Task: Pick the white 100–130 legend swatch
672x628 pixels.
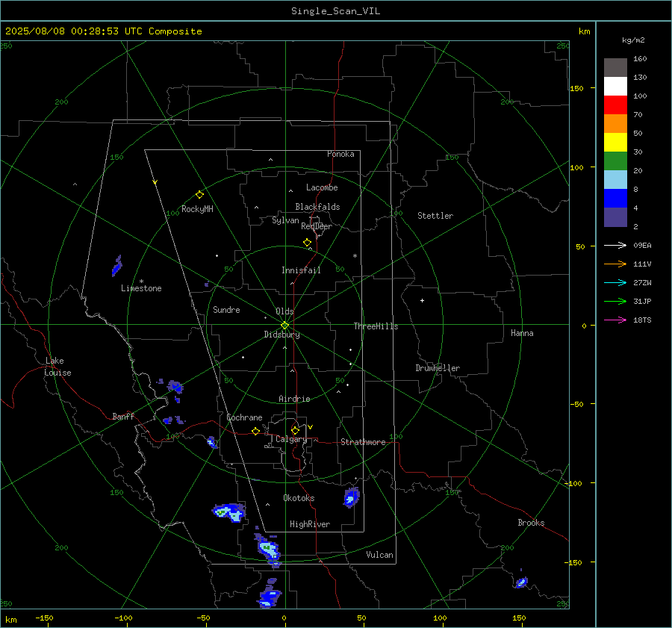Action: coord(615,87)
